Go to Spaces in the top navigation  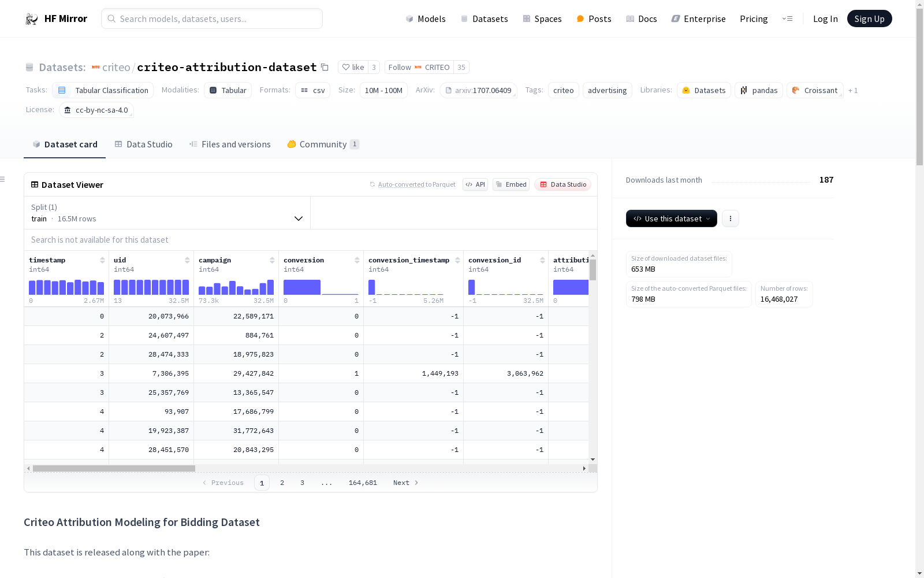pyautogui.click(x=542, y=19)
